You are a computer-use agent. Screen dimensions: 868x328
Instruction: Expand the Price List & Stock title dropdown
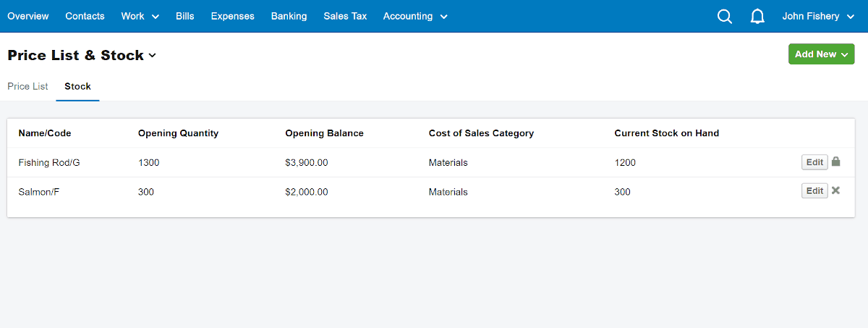[x=82, y=56]
